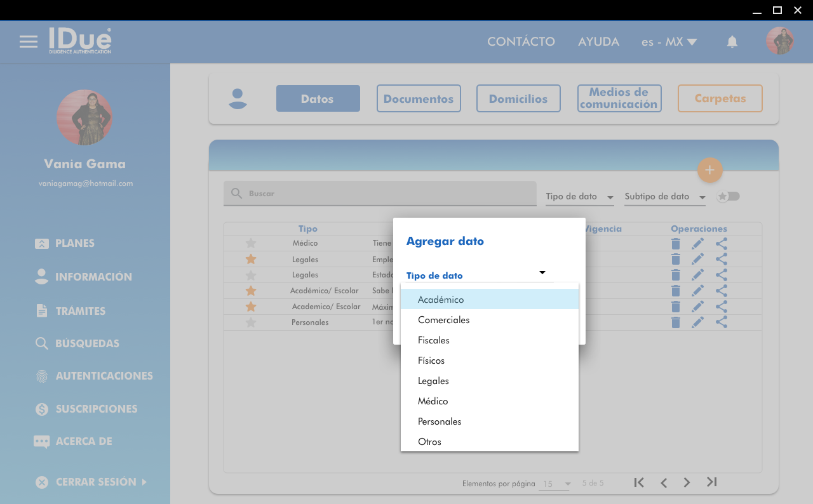Unmark the star on first Legales row

point(251,259)
